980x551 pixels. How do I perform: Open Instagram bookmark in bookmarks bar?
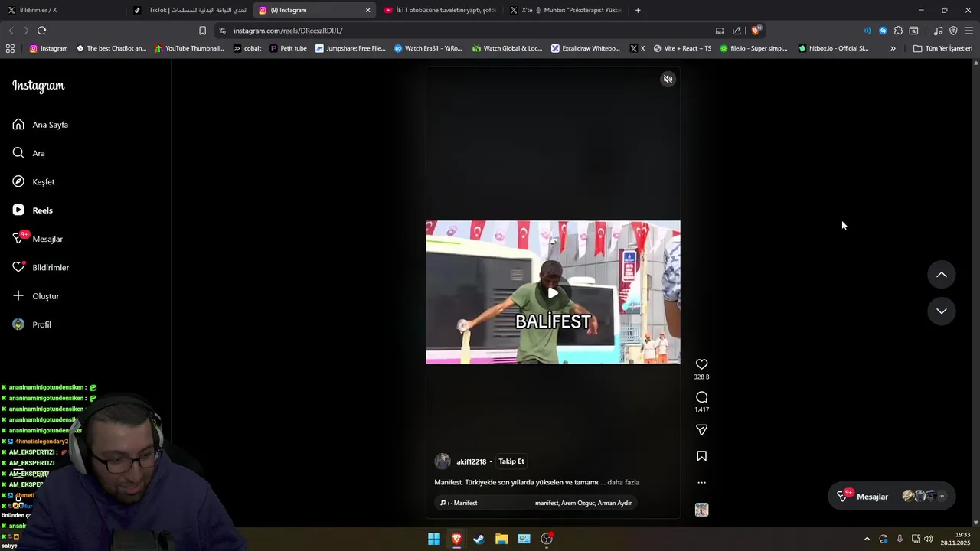(x=48, y=48)
